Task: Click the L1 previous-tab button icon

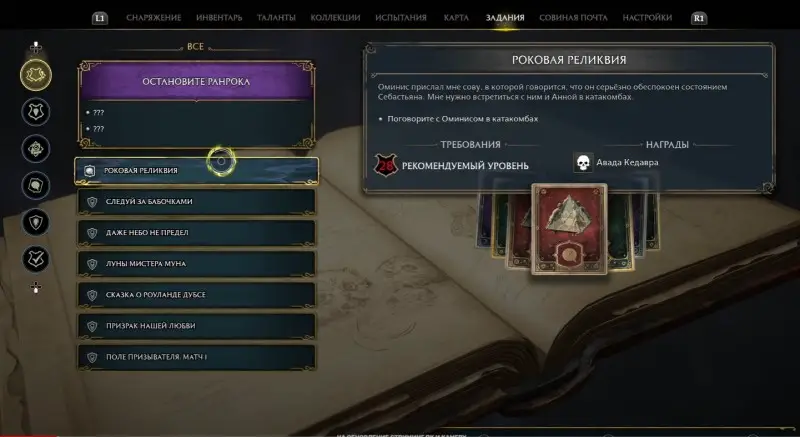Action: coord(100,18)
